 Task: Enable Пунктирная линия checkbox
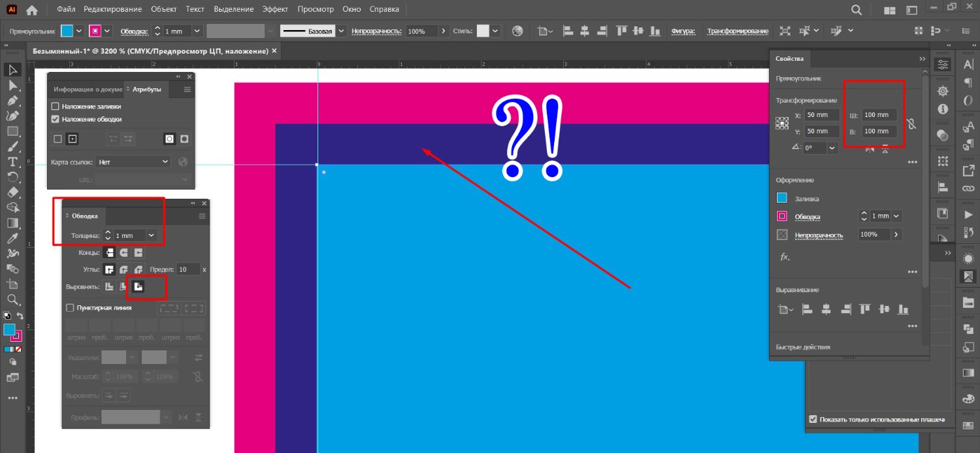70,307
